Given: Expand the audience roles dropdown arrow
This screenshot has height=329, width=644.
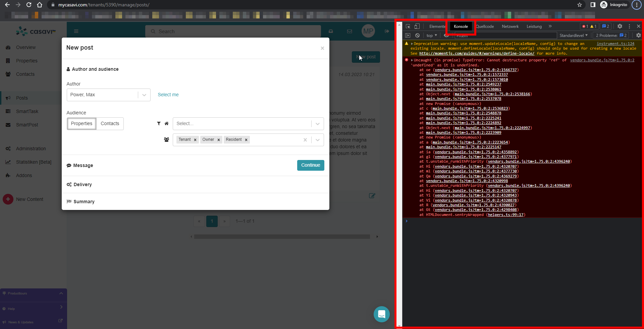Looking at the screenshot, I should [x=318, y=140].
